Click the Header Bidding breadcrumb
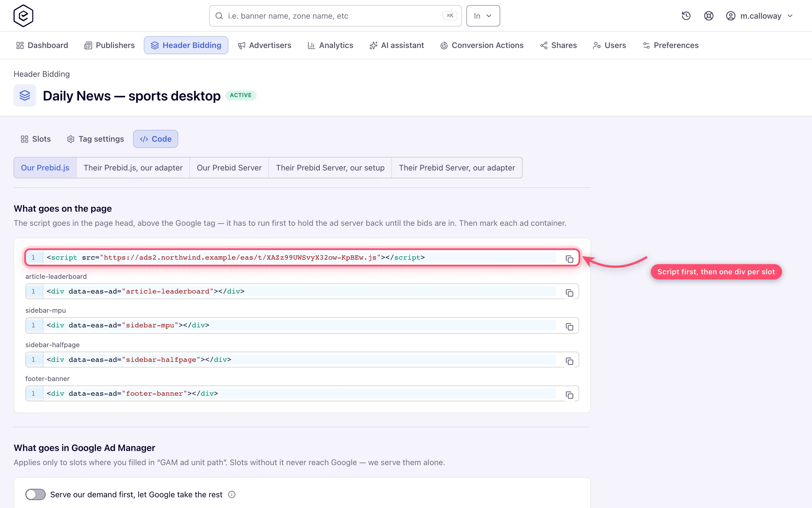812x508 pixels. tap(42, 74)
